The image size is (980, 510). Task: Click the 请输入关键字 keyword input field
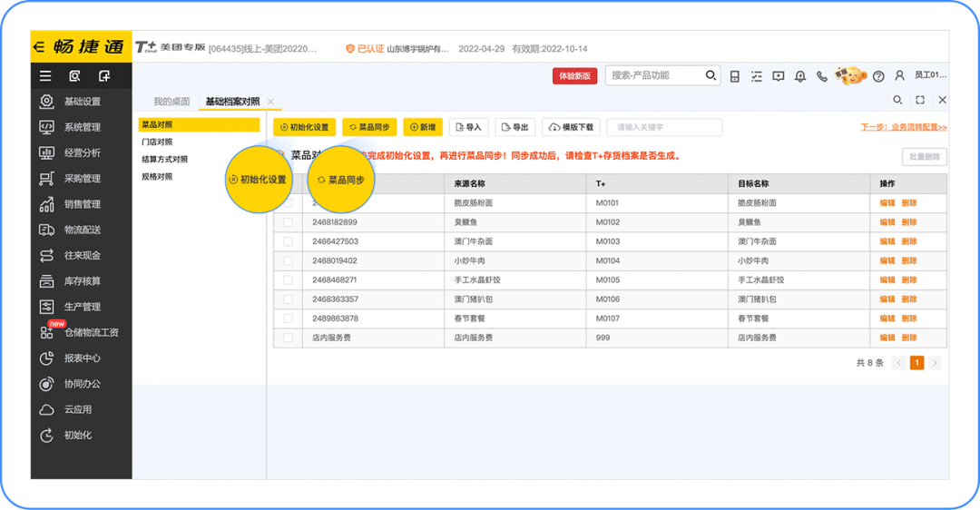pyautogui.click(x=663, y=128)
